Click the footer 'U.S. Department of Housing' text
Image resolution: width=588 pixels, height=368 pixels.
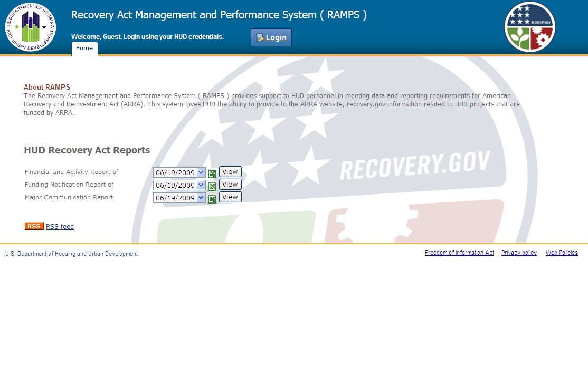tap(72, 254)
